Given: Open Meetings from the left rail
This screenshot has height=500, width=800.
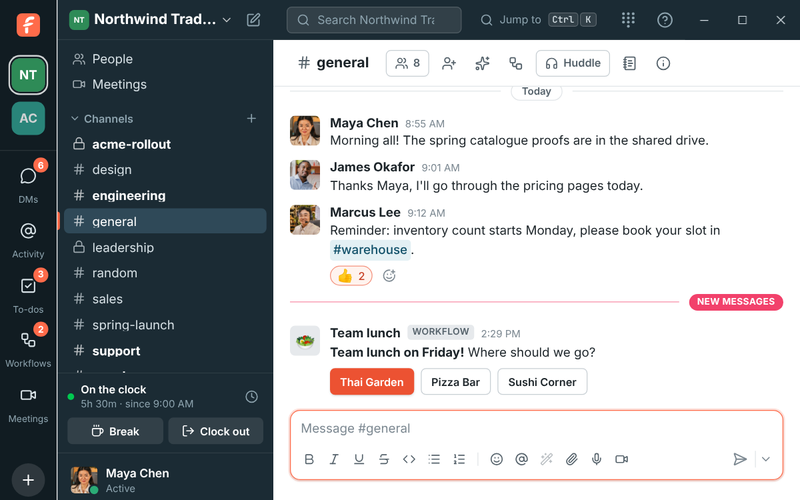Looking at the screenshot, I should [28, 406].
